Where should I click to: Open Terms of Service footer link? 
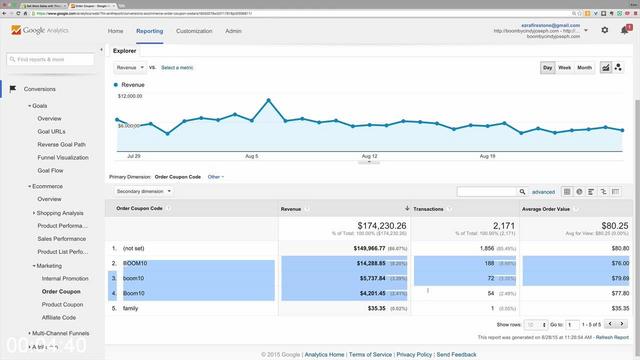(x=370, y=355)
